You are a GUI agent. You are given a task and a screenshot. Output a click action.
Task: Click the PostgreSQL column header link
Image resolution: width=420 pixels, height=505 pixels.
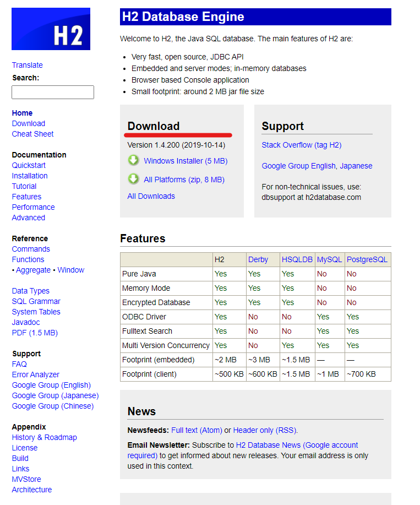(367, 259)
